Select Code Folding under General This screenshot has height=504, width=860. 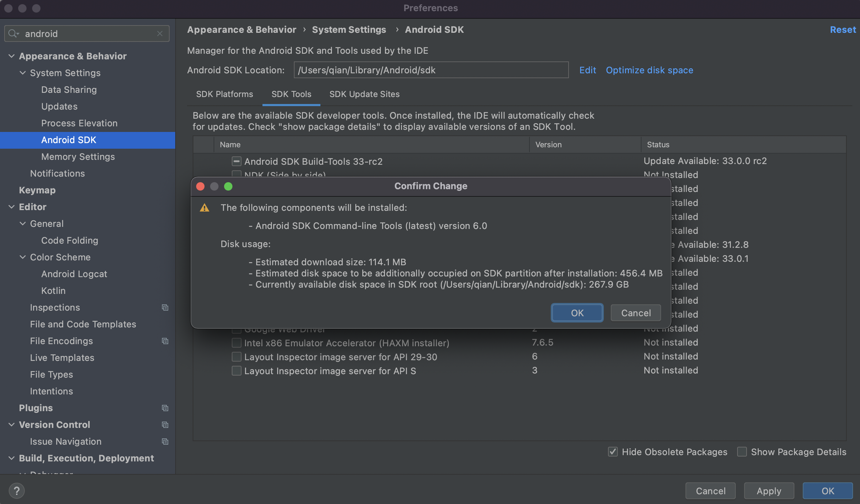pos(69,240)
